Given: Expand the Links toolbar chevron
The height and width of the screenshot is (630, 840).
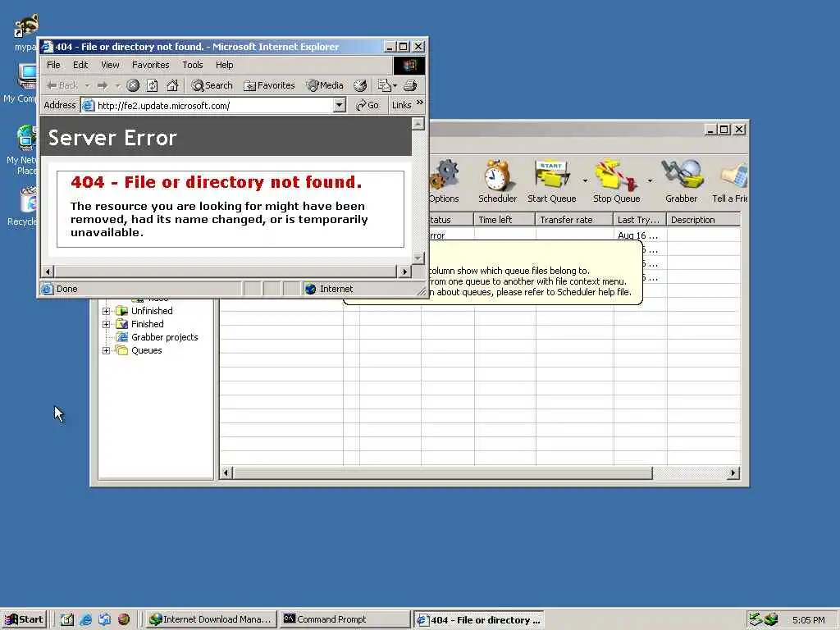Looking at the screenshot, I should pyautogui.click(x=419, y=103).
